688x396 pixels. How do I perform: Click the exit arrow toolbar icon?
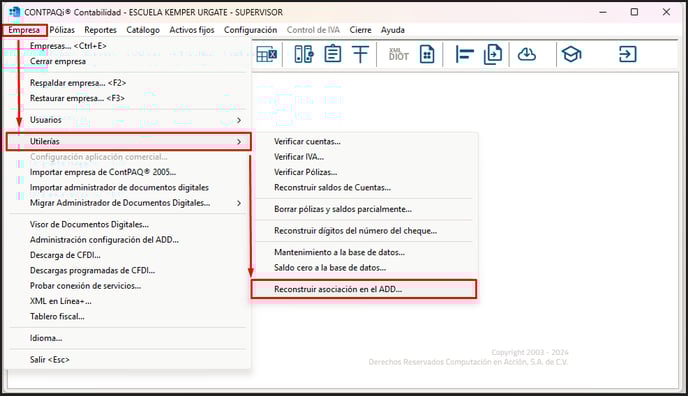[627, 54]
